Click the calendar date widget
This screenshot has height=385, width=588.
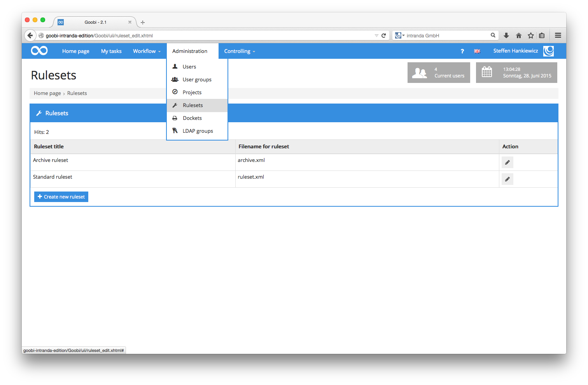point(516,72)
